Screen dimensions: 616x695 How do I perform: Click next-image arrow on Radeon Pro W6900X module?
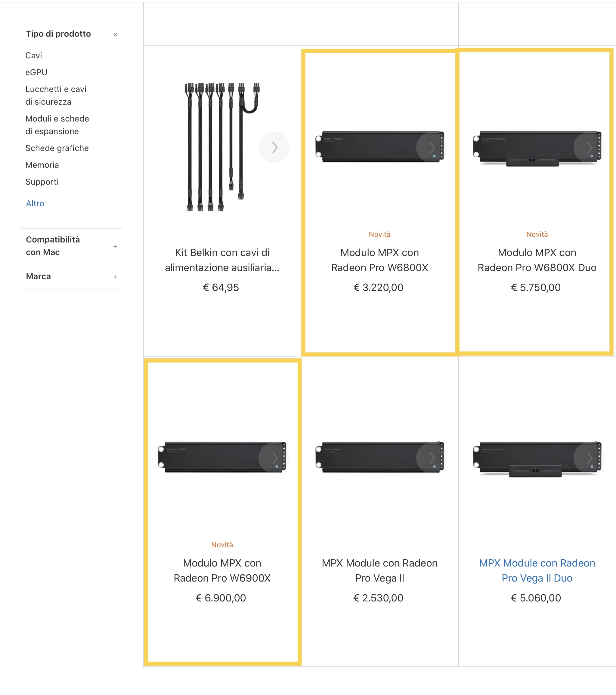[274, 458]
